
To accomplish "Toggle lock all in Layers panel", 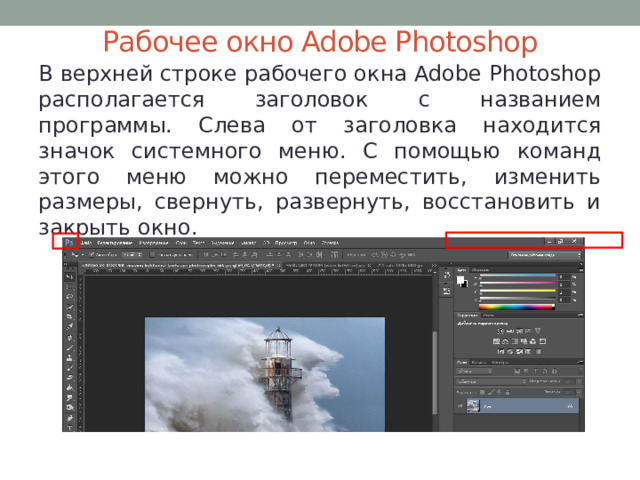I will 508,392.
